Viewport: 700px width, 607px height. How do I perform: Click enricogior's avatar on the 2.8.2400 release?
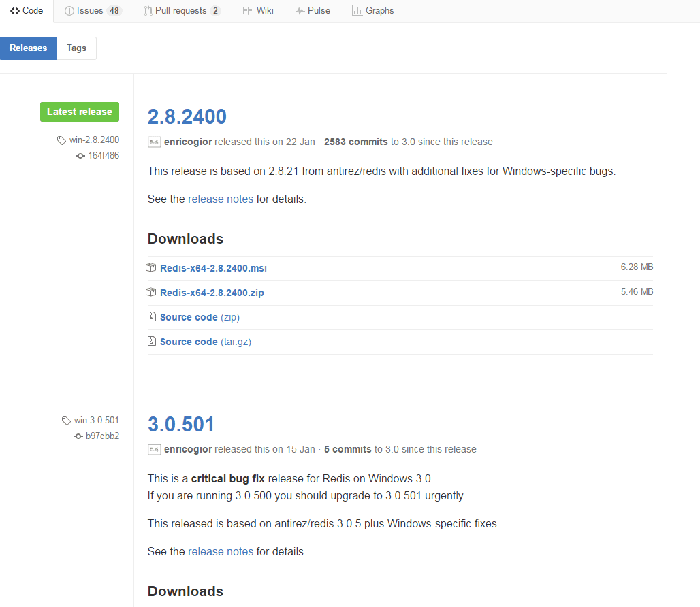coord(153,142)
